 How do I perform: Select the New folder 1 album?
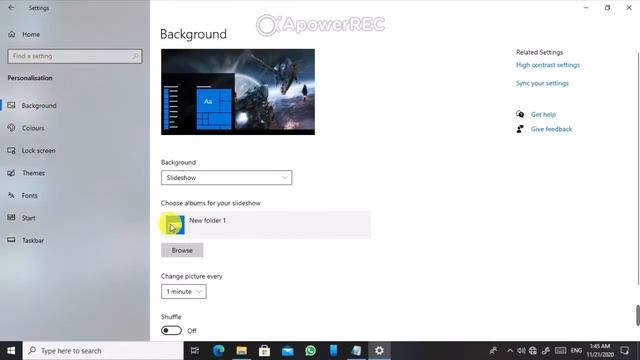click(266, 224)
